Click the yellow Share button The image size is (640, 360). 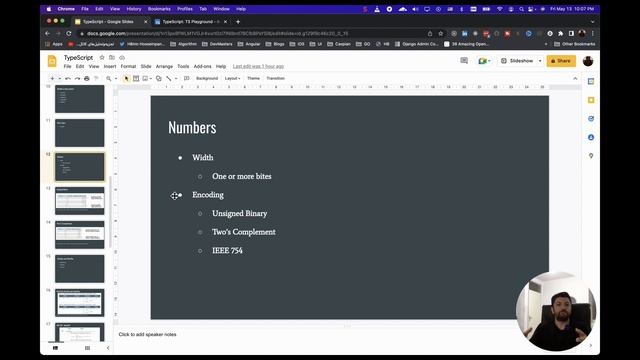561,61
